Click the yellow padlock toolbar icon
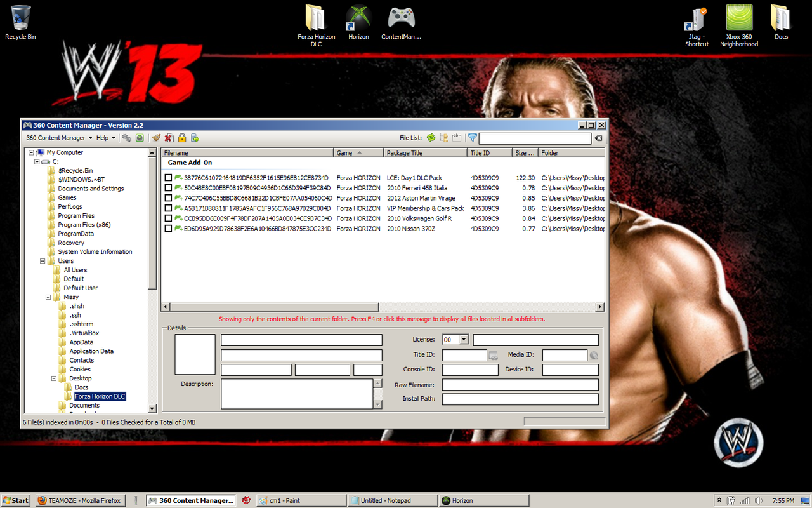 tap(182, 138)
